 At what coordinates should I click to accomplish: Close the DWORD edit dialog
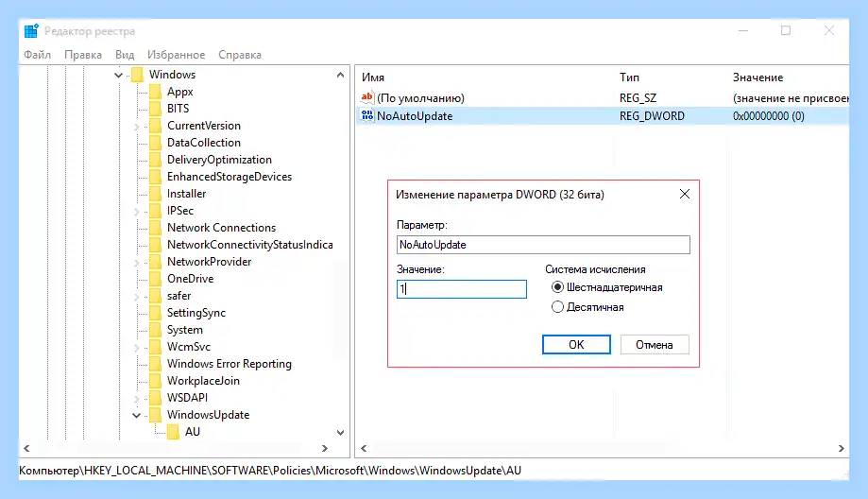[685, 194]
